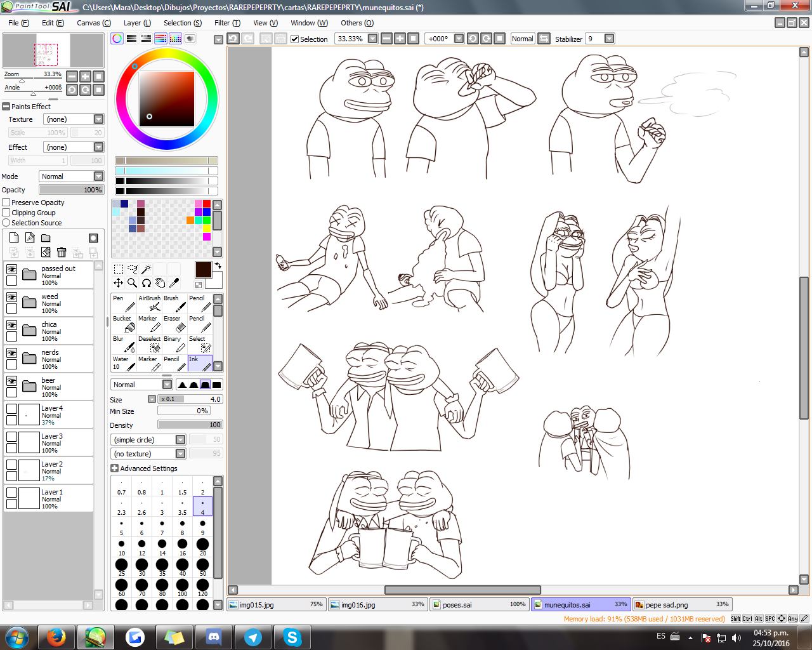Uncheck the Selection display checkbox

[x=294, y=39]
